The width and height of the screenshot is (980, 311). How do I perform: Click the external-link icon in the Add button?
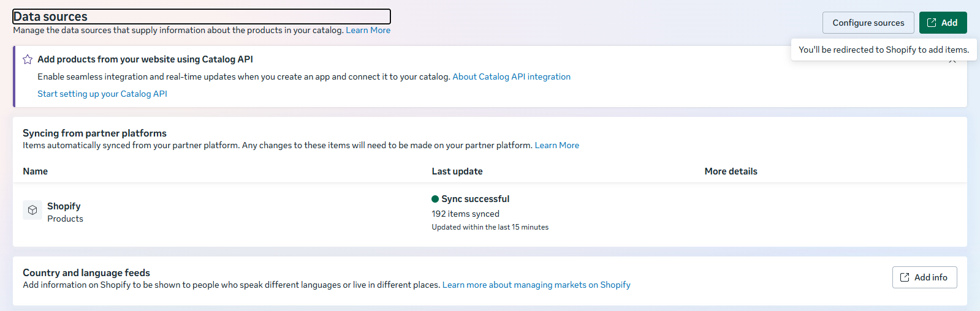pos(932,23)
